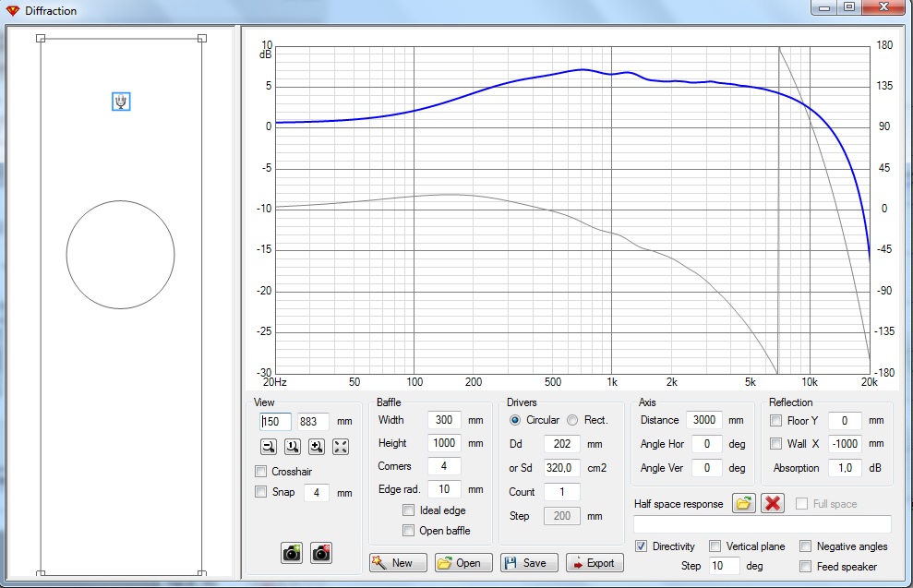Enable the Crosshair checkbox

(x=261, y=471)
